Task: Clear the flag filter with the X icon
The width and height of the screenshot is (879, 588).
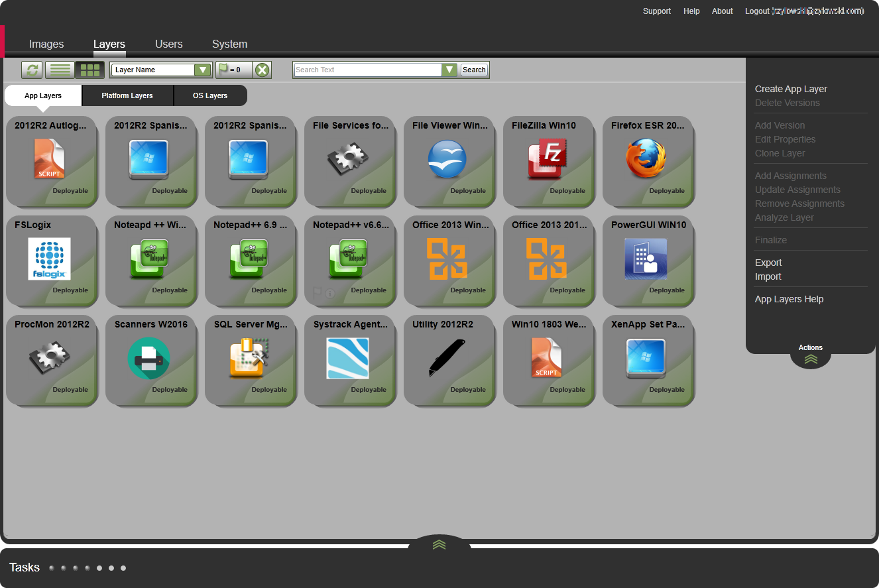Action: point(263,70)
